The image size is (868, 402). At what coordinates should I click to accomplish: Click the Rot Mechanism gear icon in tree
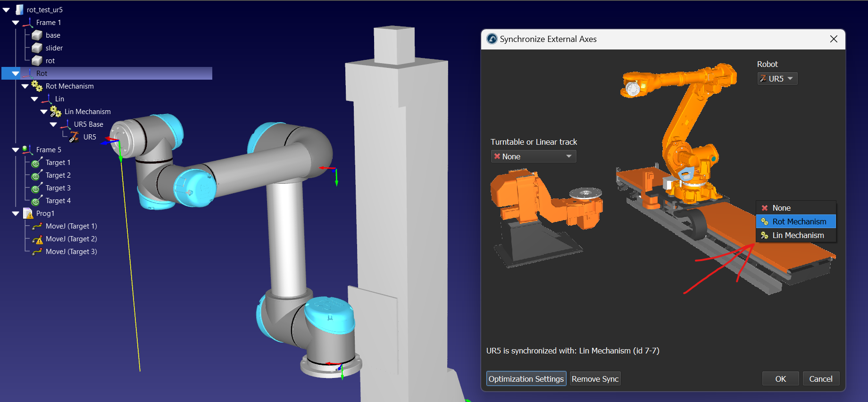[x=36, y=86]
